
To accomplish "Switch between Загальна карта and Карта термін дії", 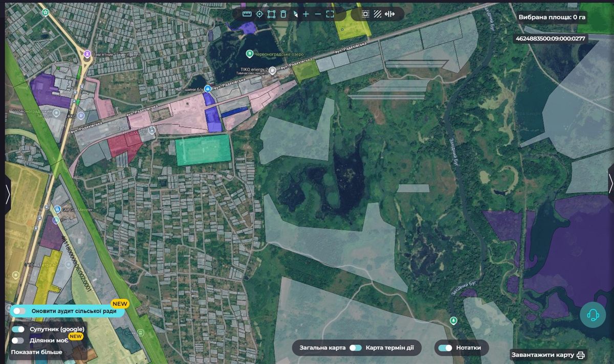I will tap(356, 348).
